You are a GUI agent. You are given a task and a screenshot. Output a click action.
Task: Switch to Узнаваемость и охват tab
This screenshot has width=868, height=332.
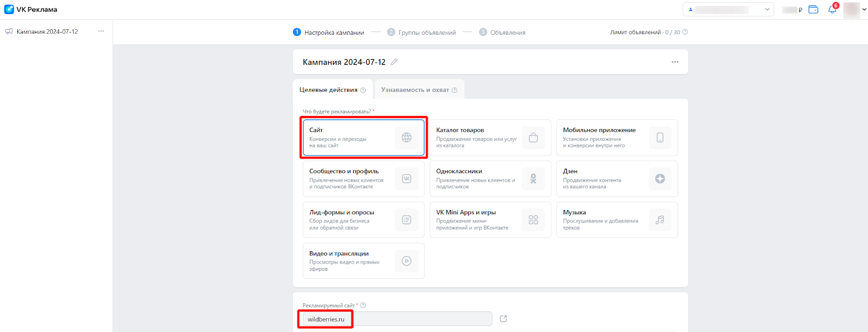415,90
